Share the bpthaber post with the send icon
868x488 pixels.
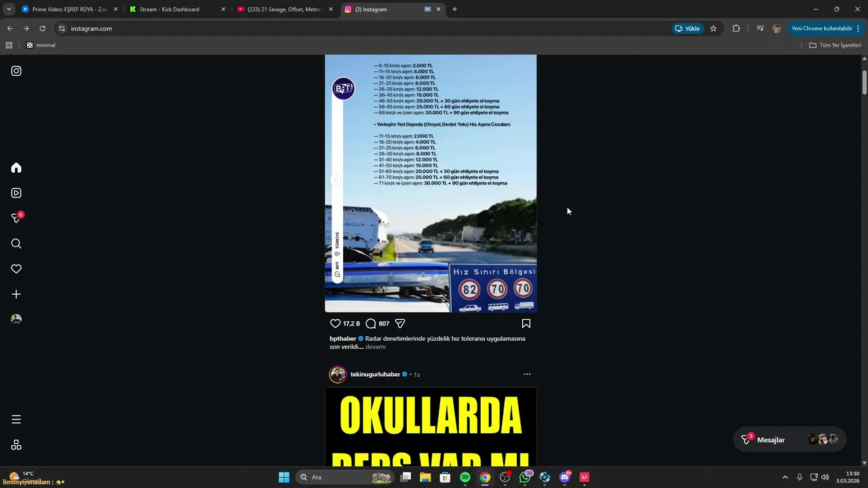point(400,324)
